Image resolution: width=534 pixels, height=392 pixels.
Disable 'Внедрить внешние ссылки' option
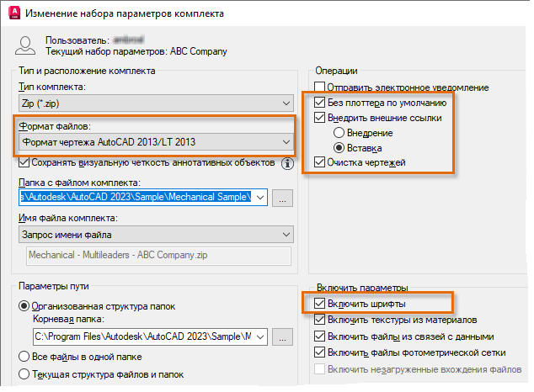(x=320, y=118)
